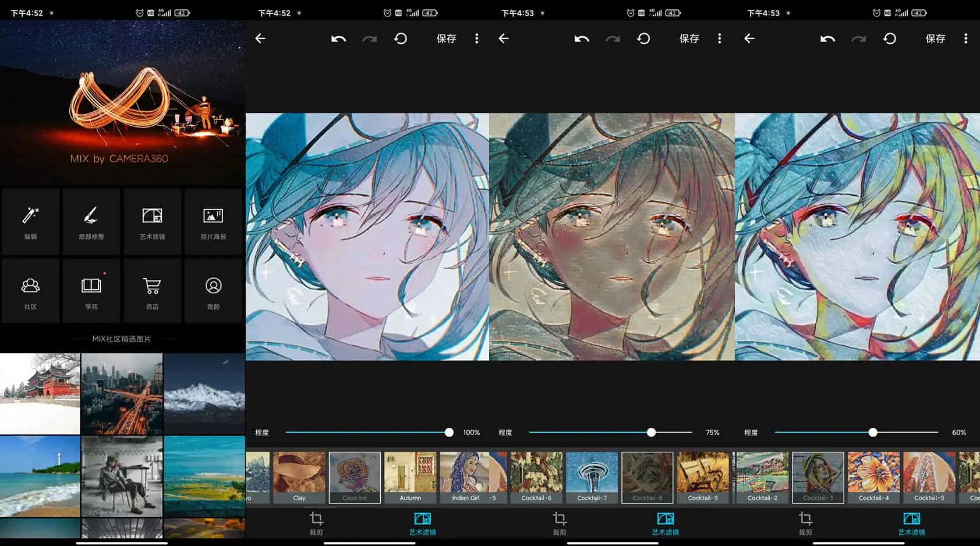Open the 商店 shop icon
This screenshot has width=980, height=546.
tap(152, 290)
